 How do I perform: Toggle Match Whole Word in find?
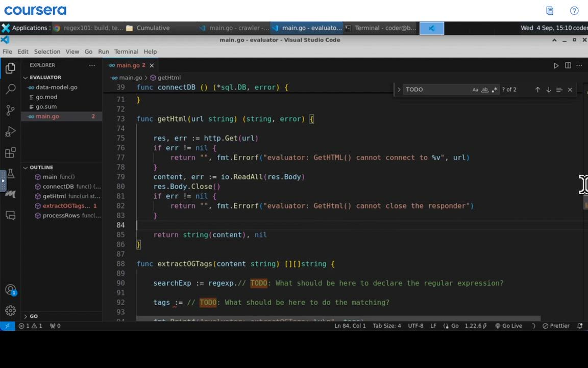pyautogui.click(x=485, y=89)
